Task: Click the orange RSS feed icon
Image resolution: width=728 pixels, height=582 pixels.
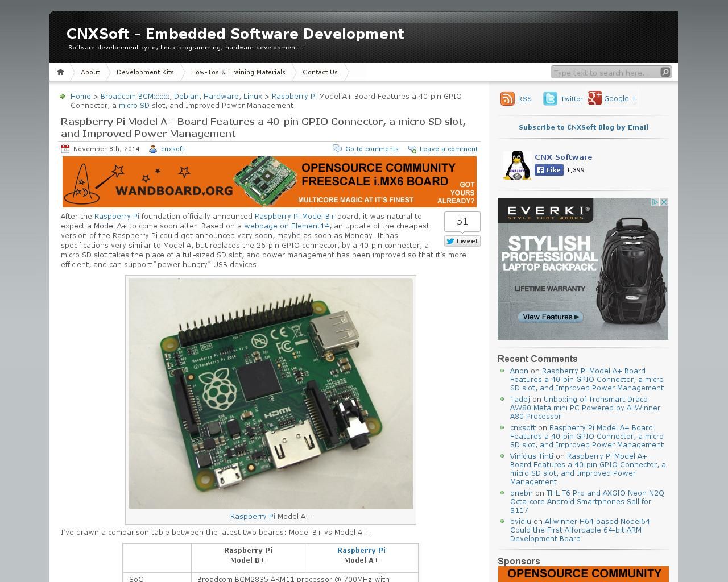Action: pyautogui.click(x=507, y=98)
